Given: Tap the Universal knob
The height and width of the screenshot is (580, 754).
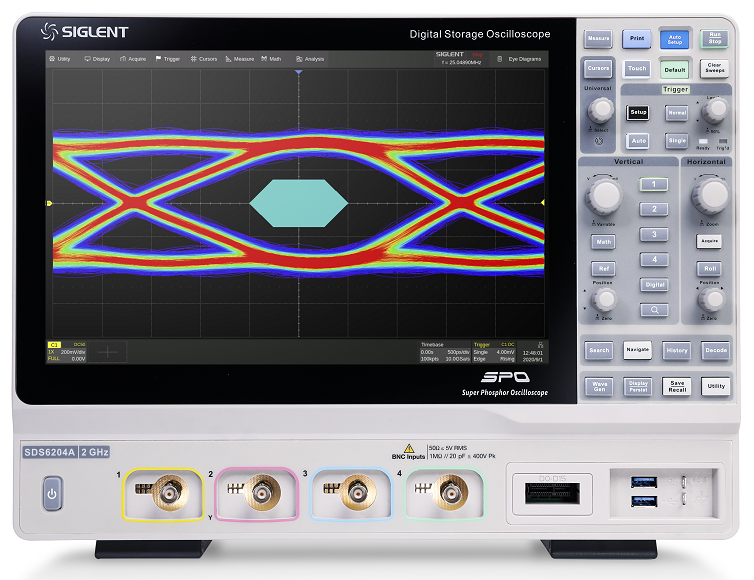Looking at the screenshot, I should [x=601, y=110].
